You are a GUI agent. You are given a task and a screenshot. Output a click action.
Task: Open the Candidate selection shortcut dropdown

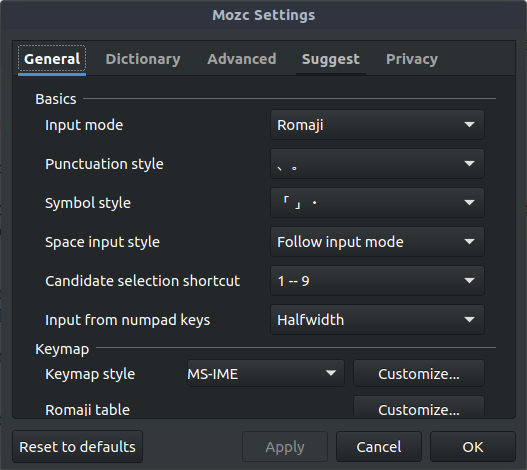tap(377, 281)
